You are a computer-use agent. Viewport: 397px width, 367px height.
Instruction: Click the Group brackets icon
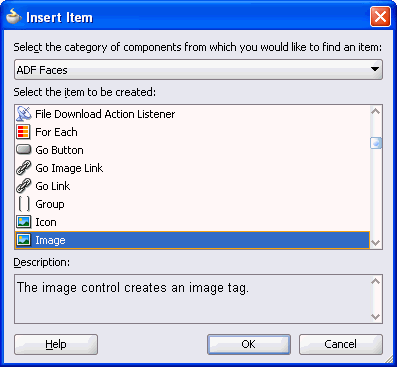(24, 204)
